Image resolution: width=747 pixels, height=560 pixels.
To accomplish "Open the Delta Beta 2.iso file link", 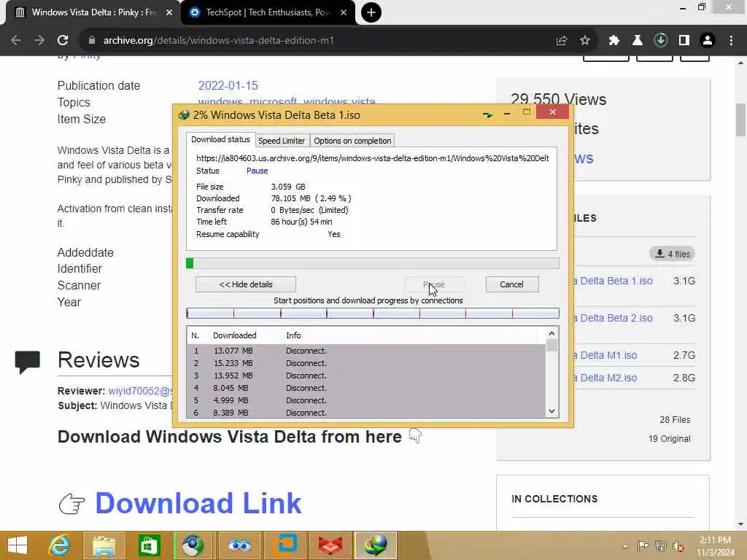I will pos(613,318).
